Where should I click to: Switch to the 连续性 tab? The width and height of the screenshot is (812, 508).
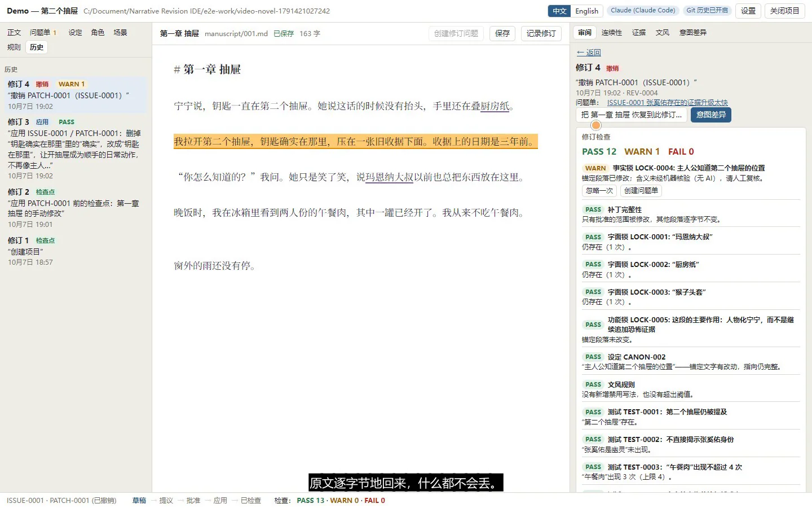611,33
